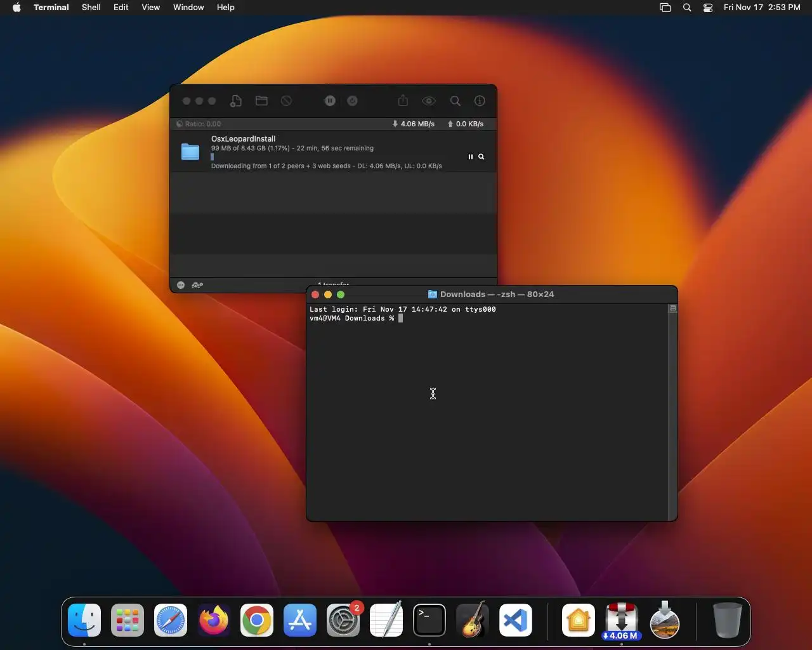Pause the OsxLeopardInstall transfer
Screen dimensions: 812x650
pyautogui.click(x=471, y=157)
